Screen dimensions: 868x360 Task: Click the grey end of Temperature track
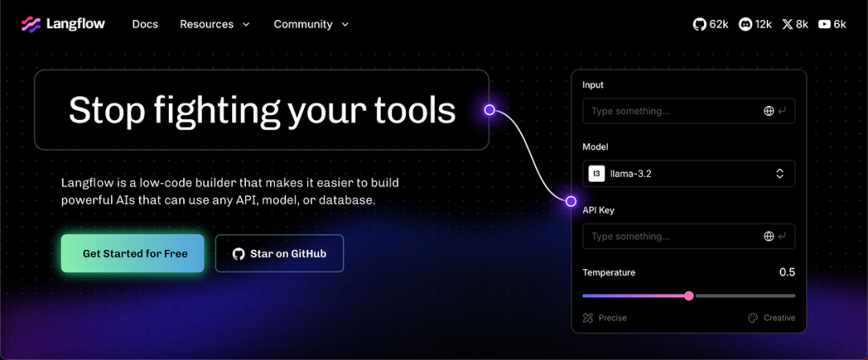(744, 296)
